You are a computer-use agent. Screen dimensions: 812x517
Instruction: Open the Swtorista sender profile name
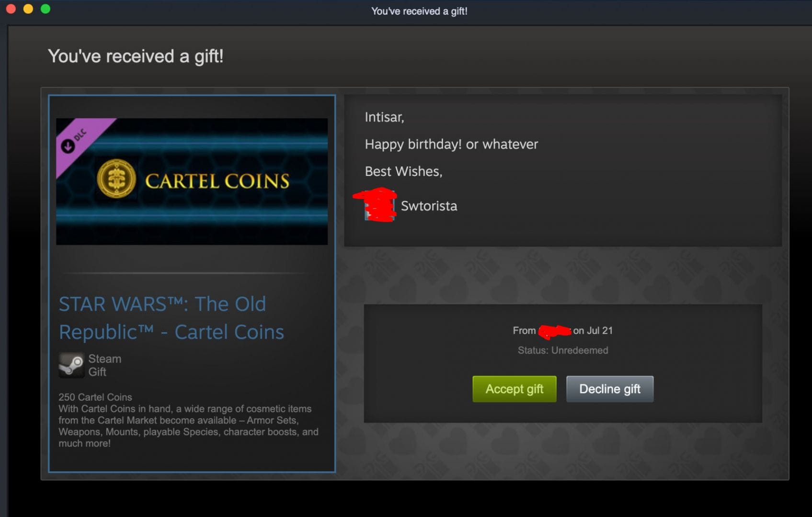pos(429,206)
